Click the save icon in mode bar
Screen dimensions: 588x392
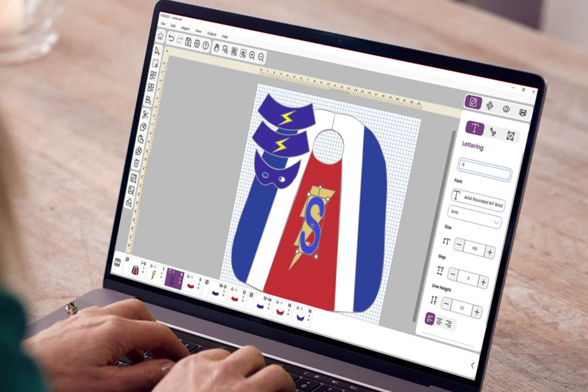(523, 113)
